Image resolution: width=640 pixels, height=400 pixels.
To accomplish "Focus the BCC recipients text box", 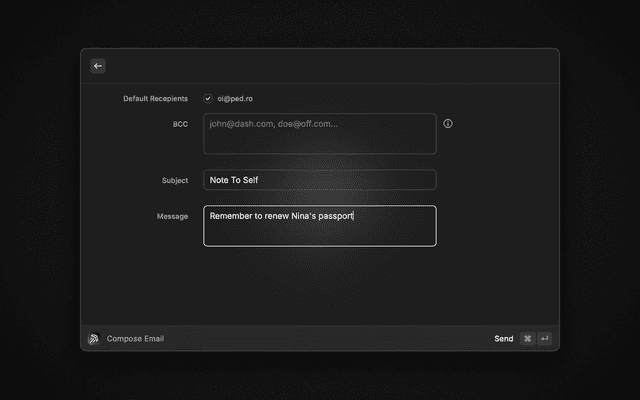I will (320, 140).
